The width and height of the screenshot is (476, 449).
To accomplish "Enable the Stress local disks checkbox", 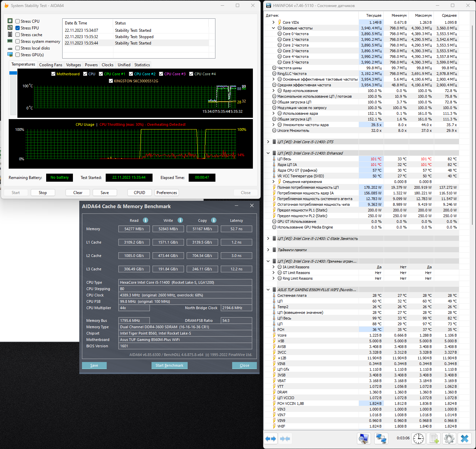I will [17, 48].
